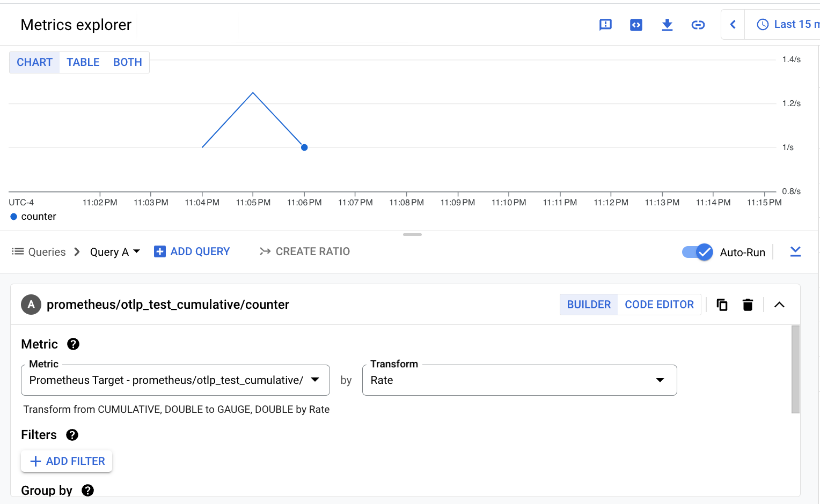This screenshot has height=504, width=820.
Task: Collapse the query panel with the chevron
Action: [x=779, y=305]
